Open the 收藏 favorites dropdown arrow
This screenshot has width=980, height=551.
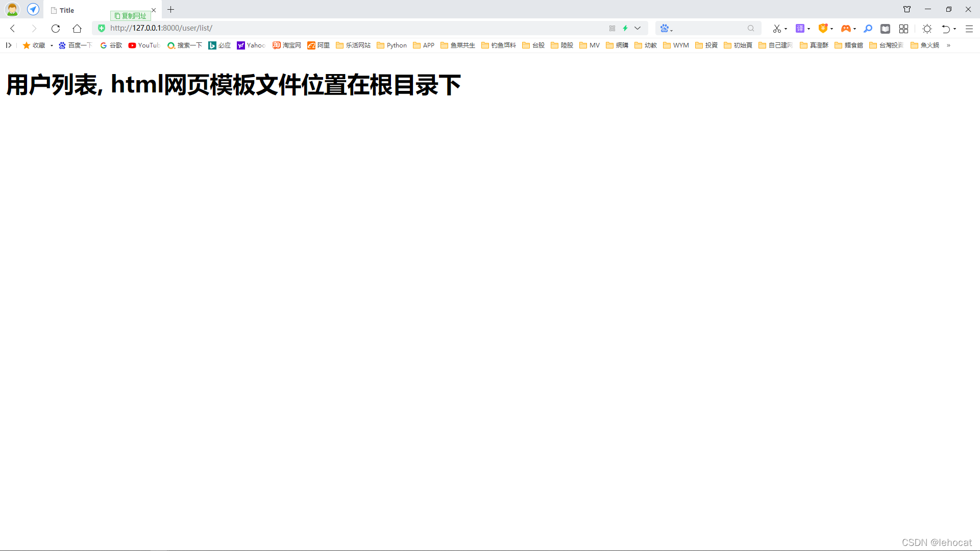(x=51, y=45)
